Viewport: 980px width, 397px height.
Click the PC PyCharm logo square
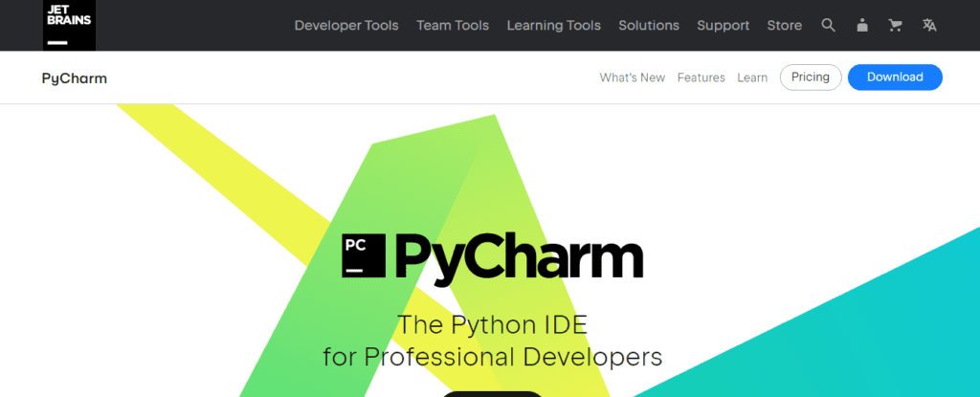point(364,255)
